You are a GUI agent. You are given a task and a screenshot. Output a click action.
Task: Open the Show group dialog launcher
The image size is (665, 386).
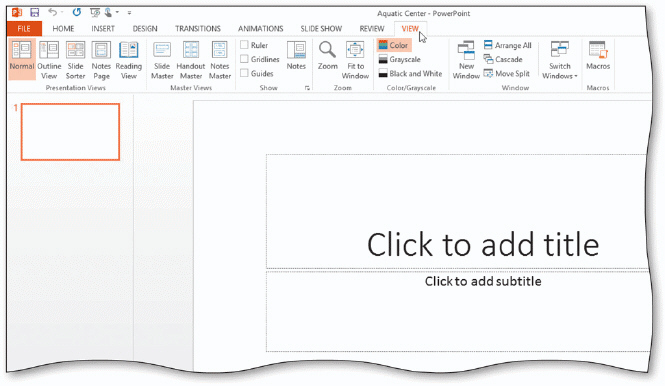click(307, 88)
